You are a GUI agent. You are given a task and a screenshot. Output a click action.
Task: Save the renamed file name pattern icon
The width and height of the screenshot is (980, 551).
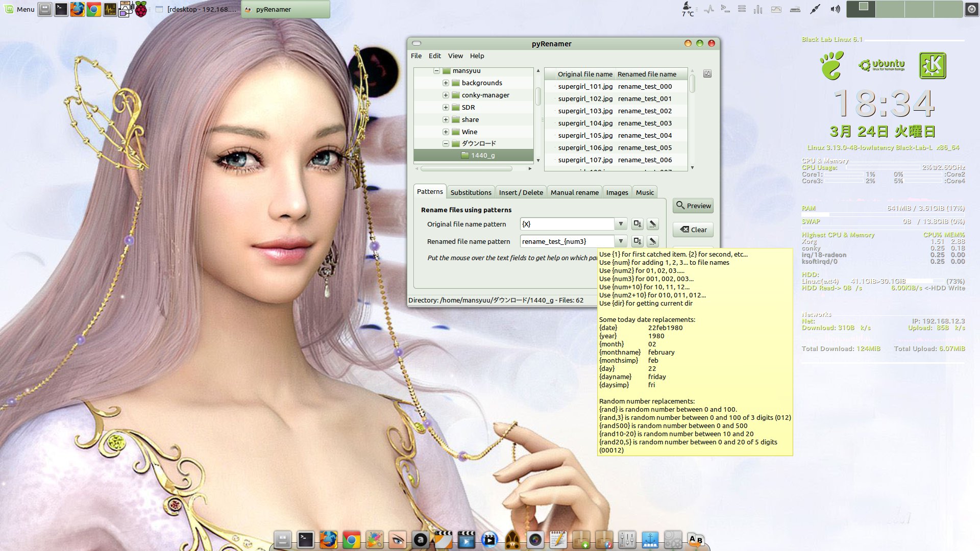click(x=637, y=241)
